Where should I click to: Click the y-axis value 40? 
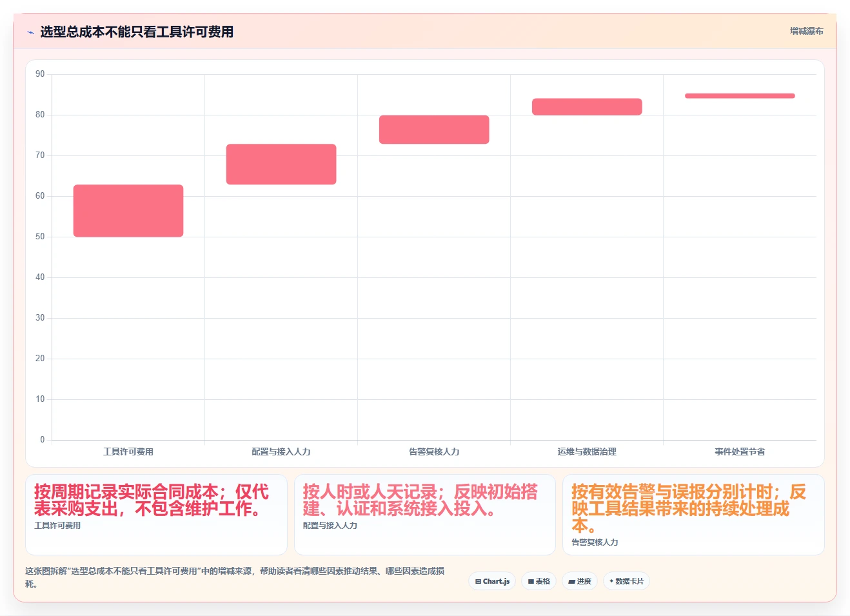coord(40,277)
